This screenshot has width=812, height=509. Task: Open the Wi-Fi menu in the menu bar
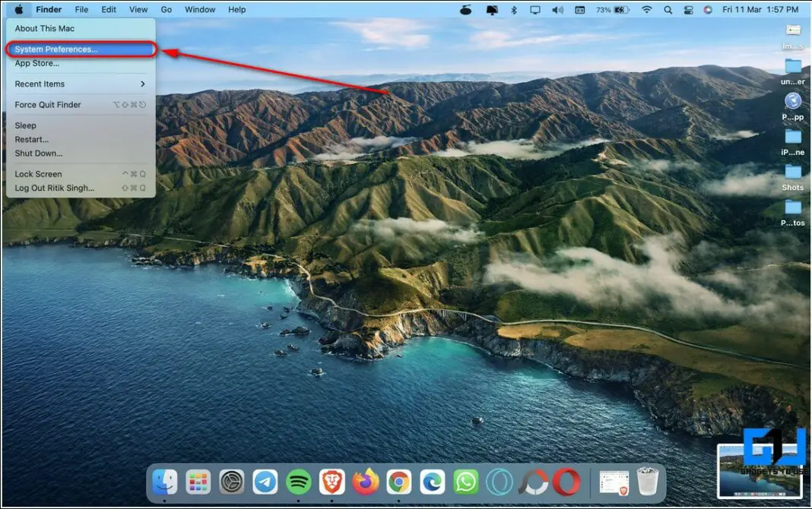646,9
